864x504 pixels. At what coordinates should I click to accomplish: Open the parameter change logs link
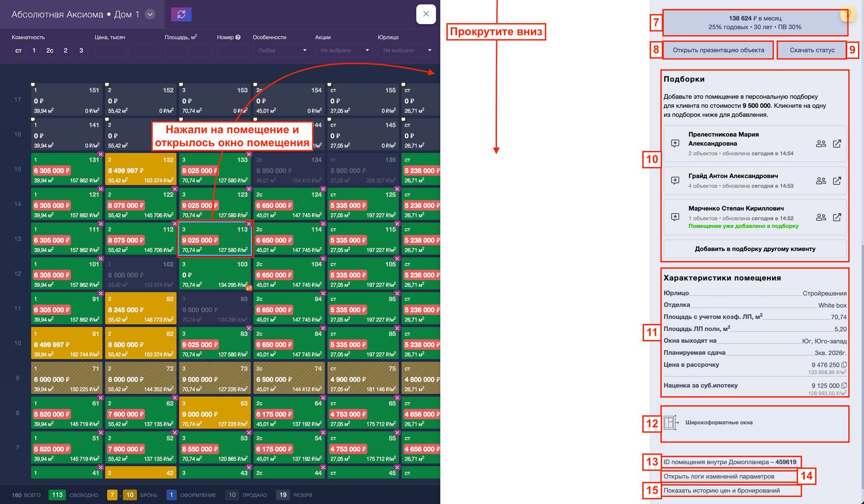pos(718,476)
